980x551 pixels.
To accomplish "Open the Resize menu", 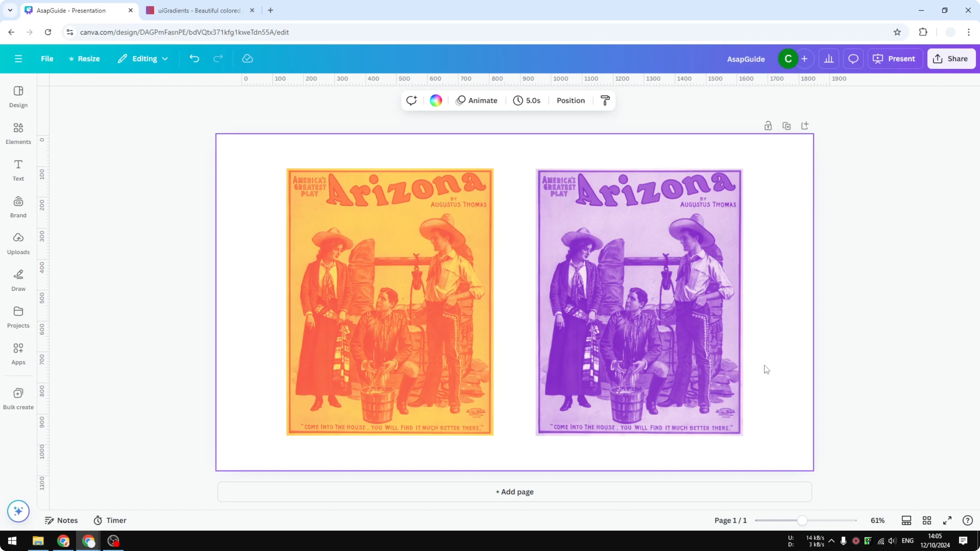I will [x=84, y=59].
